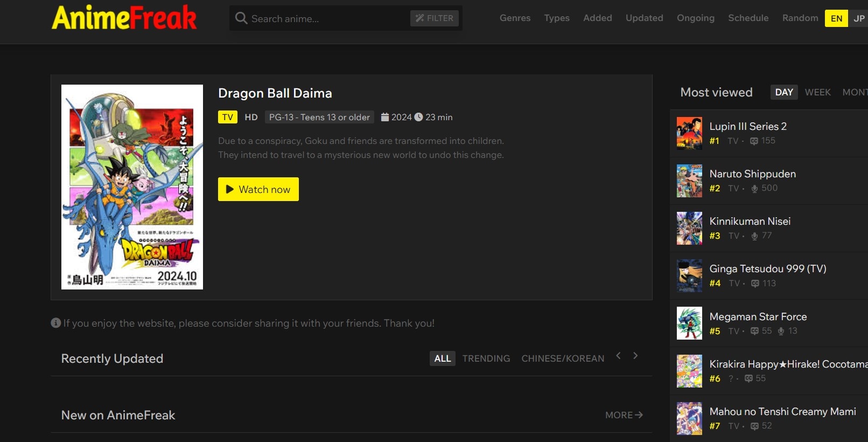This screenshot has height=442, width=868.
Task: Click the AnimeFreak logo
Action: point(124,18)
